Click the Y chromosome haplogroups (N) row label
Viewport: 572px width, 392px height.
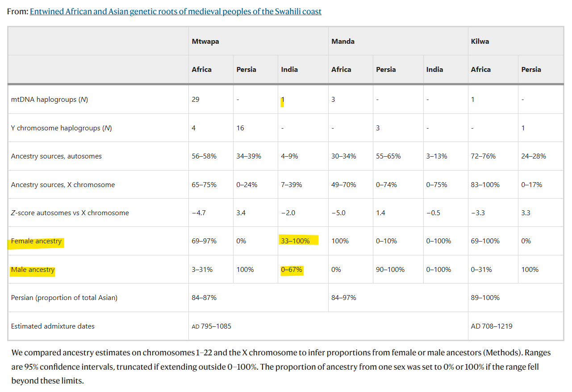click(x=62, y=128)
